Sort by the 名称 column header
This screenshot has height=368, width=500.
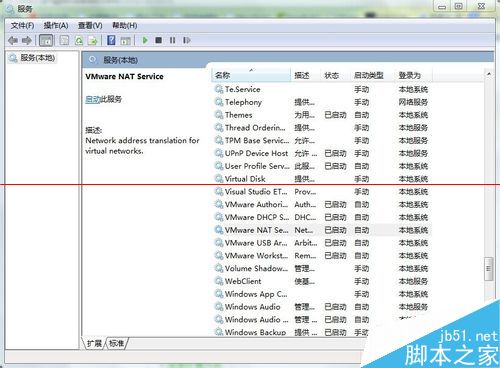251,75
